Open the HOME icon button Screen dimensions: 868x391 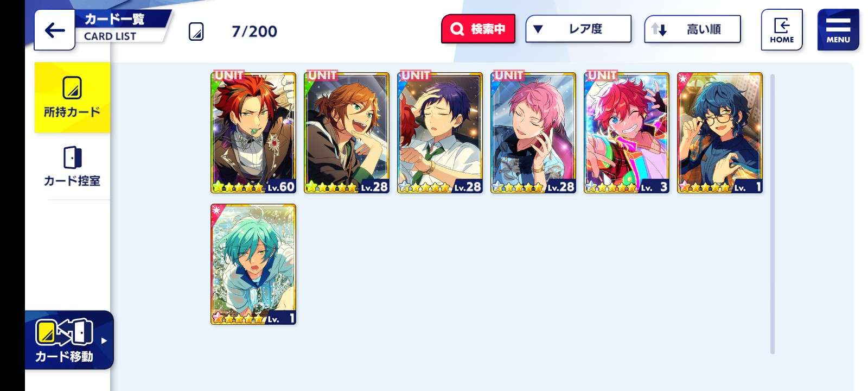click(x=781, y=30)
